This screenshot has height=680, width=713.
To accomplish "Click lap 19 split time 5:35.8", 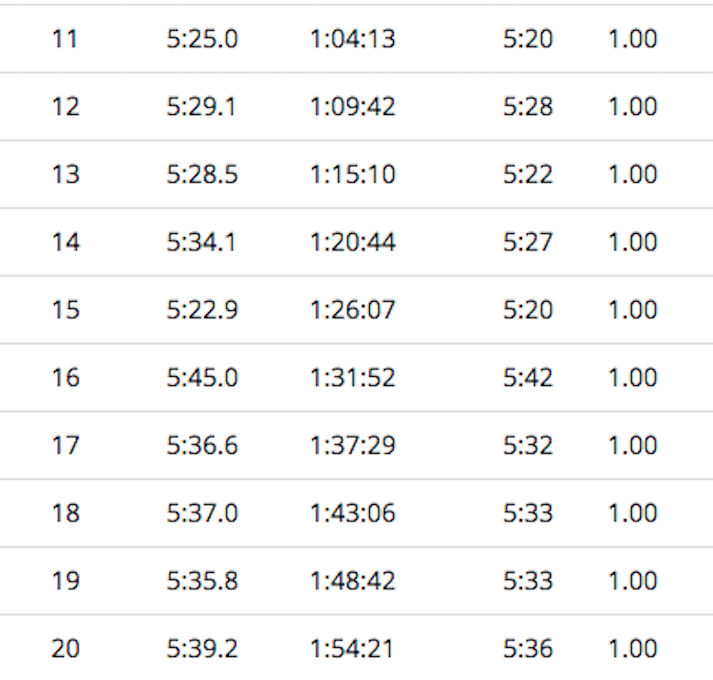I will 201,581.
